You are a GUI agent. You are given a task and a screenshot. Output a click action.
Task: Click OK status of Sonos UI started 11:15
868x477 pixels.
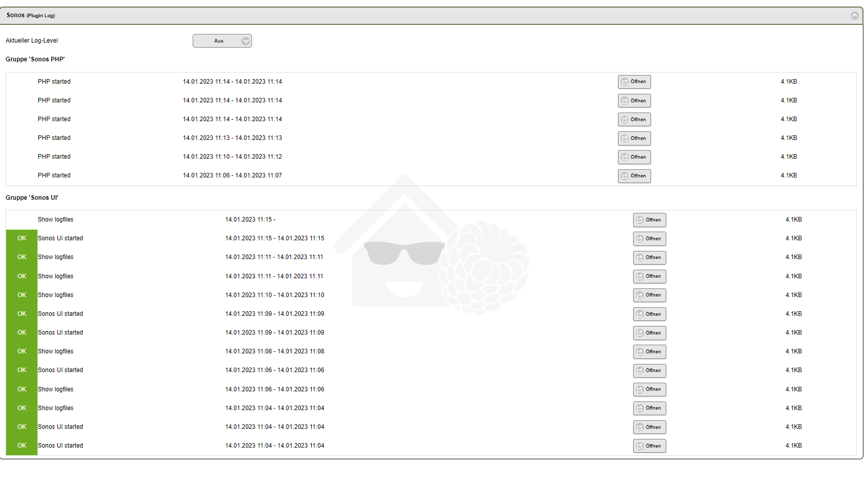[x=22, y=238]
